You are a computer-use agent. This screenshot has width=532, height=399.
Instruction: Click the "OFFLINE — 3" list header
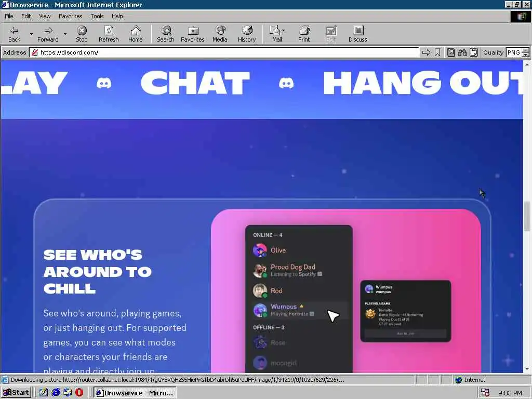coord(269,327)
